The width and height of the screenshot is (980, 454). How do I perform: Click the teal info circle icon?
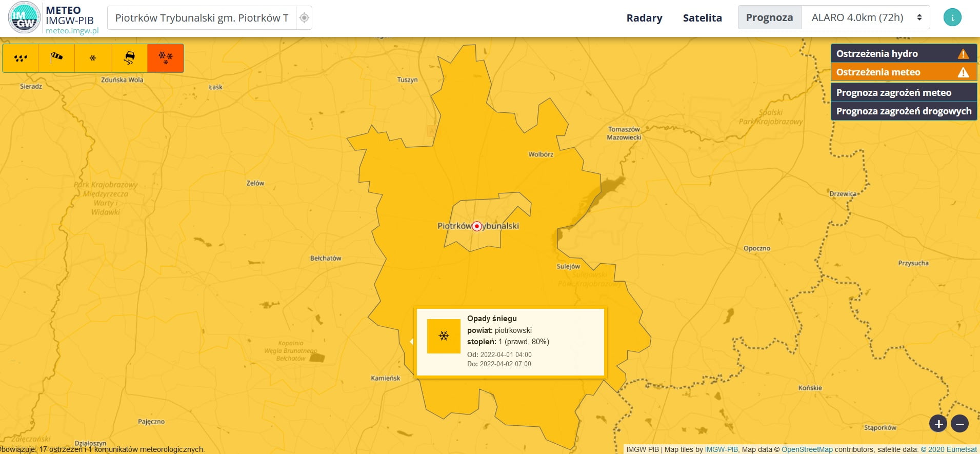pos(952,17)
